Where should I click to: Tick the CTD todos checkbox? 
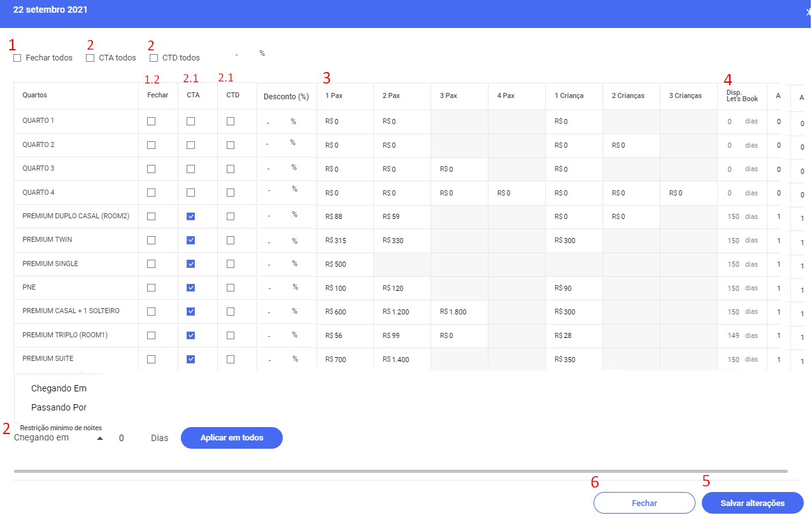pos(154,58)
